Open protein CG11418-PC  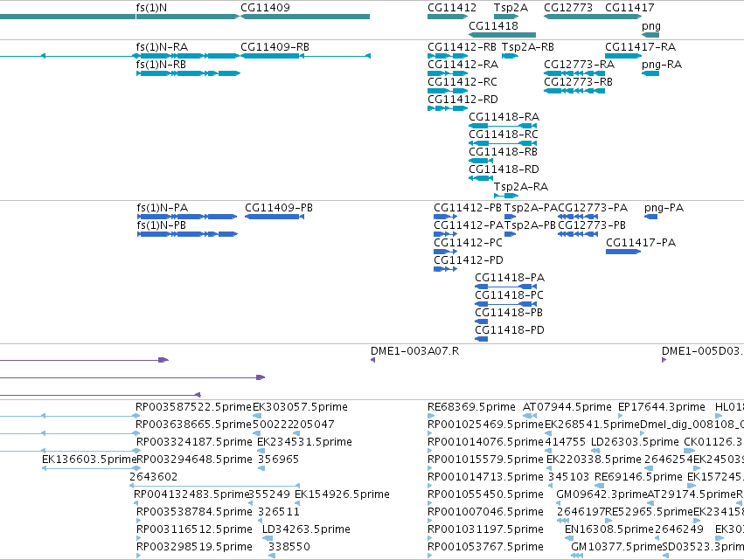(x=509, y=295)
